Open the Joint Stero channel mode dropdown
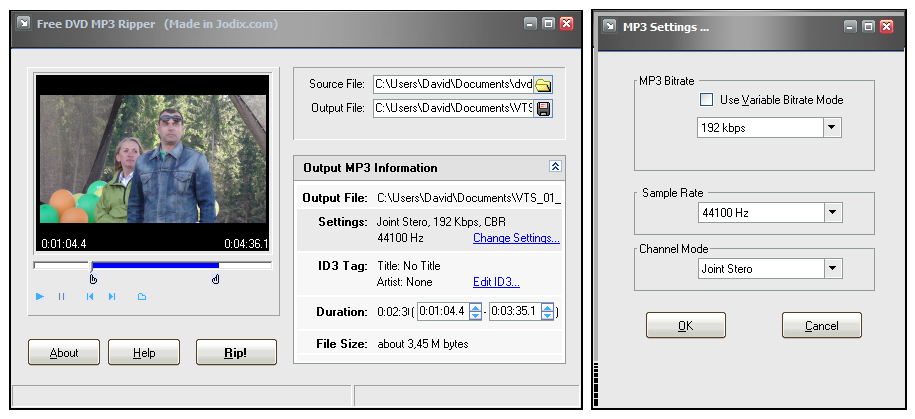This screenshot has width=915, height=419. pos(833,268)
